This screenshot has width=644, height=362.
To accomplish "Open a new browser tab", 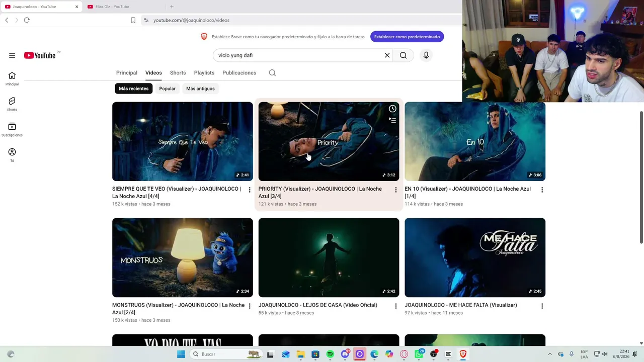I will tap(172, 7).
